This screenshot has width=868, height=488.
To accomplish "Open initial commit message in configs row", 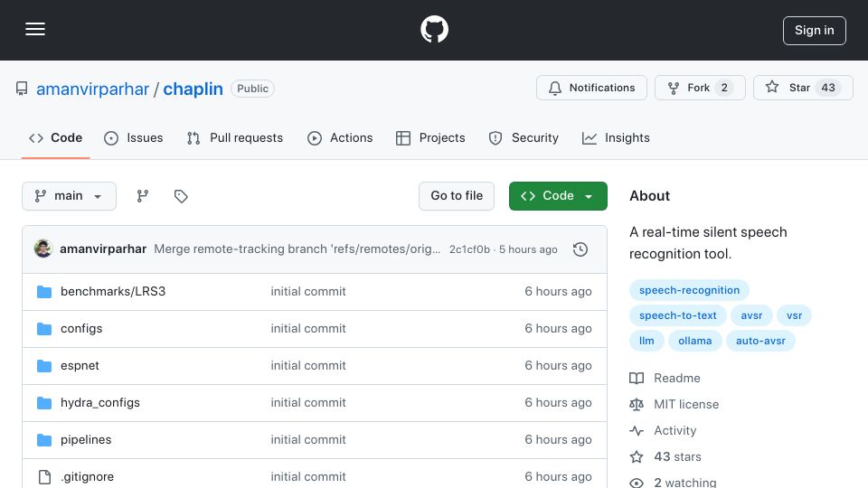I will pyautogui.click(x=308, y=329).
